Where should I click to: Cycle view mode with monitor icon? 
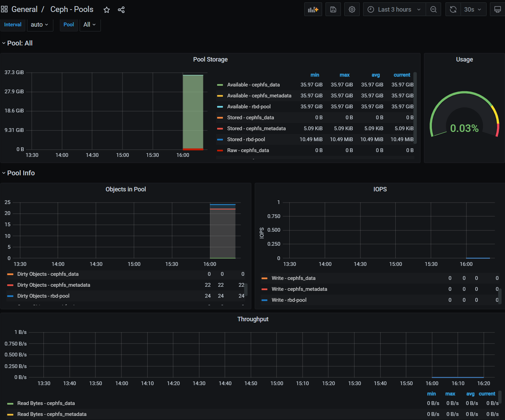point(497,10)
